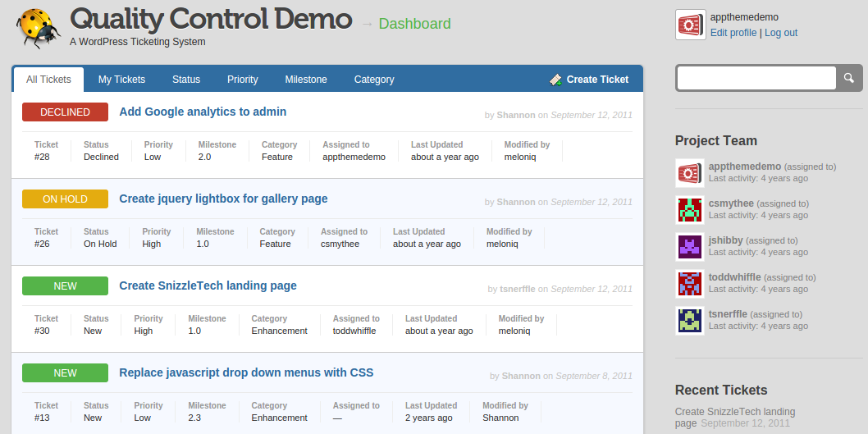Click appthemedemo avatar in Project Team
868x434 pixels.
click(690, 173)
